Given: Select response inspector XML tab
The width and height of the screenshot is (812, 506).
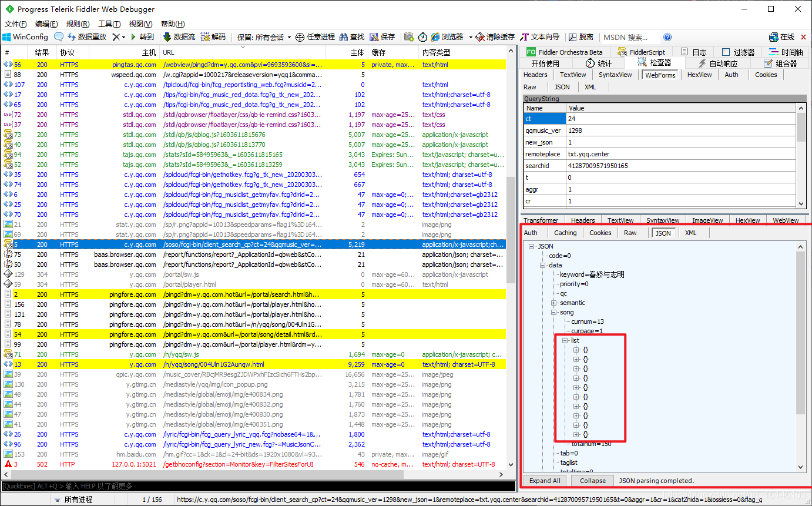Looking at the screenshot, I should pyautogui.click(x=691, y=233).
